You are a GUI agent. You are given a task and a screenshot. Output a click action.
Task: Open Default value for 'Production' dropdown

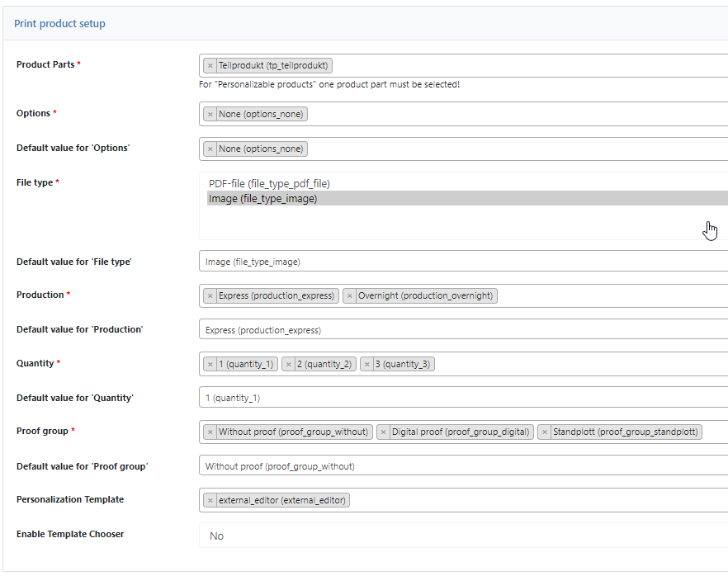[x=463, y=329]
